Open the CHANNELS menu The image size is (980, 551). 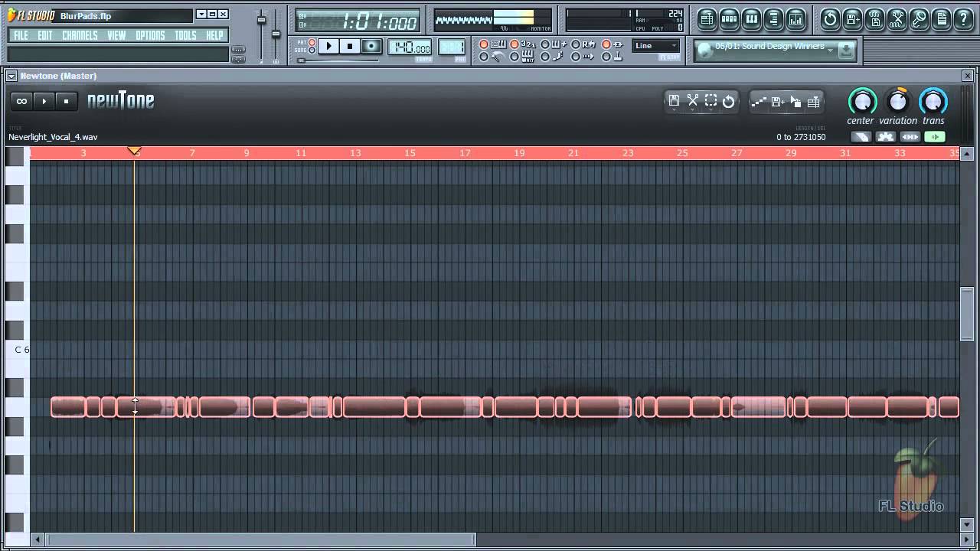80,35
